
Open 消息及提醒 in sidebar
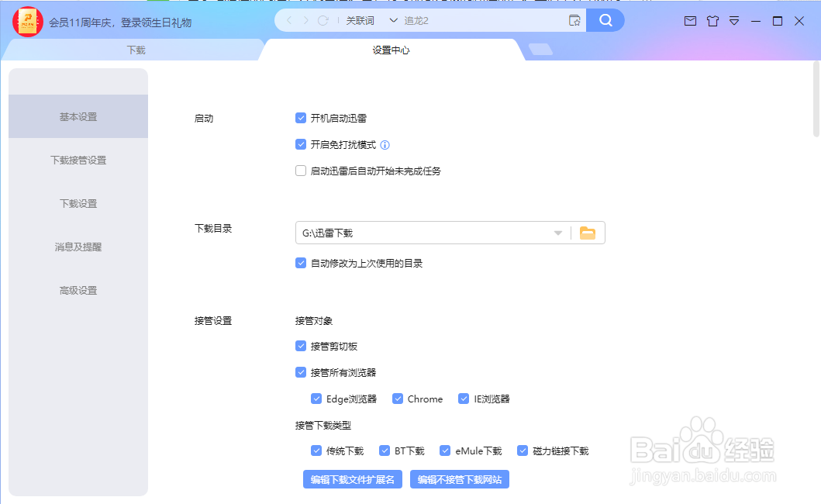(78, 247)
